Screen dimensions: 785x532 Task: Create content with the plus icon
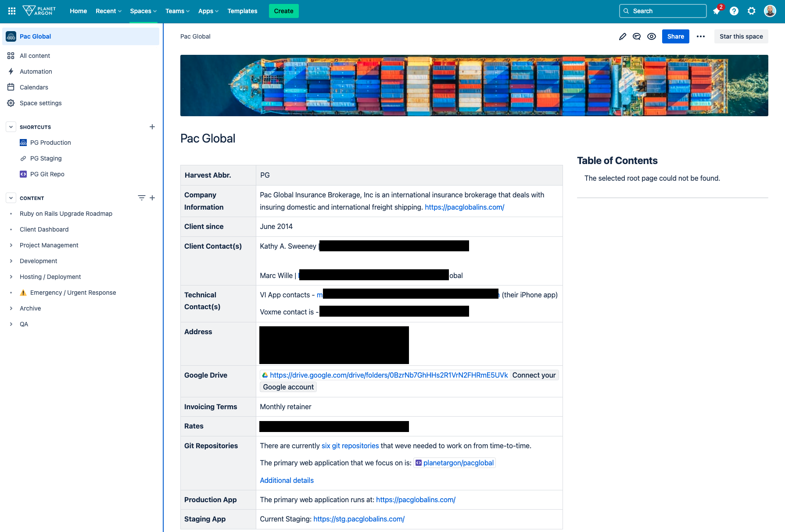(152, 198)
